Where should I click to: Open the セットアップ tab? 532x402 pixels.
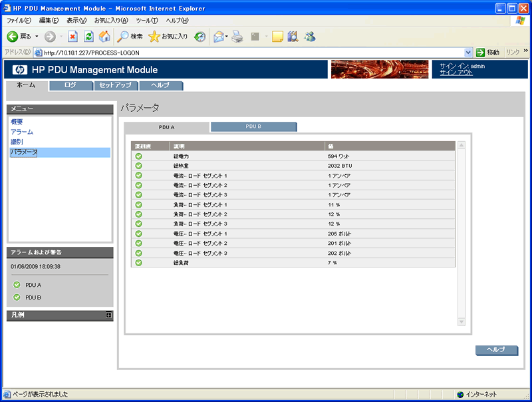coord(115,85)
